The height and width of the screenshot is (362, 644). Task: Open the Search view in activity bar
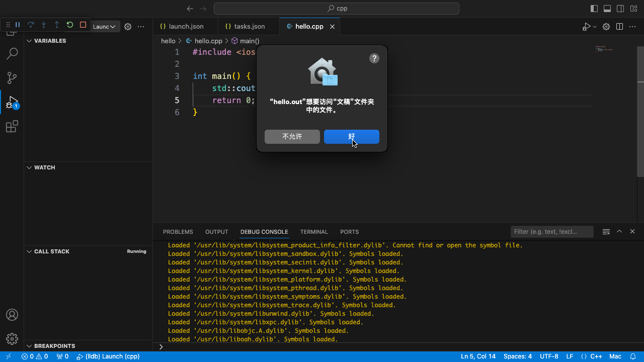point(12,53)
